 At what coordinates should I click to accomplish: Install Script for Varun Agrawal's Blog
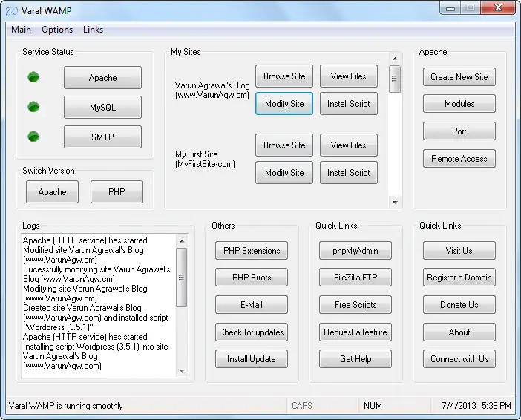[x=349, y=104]
